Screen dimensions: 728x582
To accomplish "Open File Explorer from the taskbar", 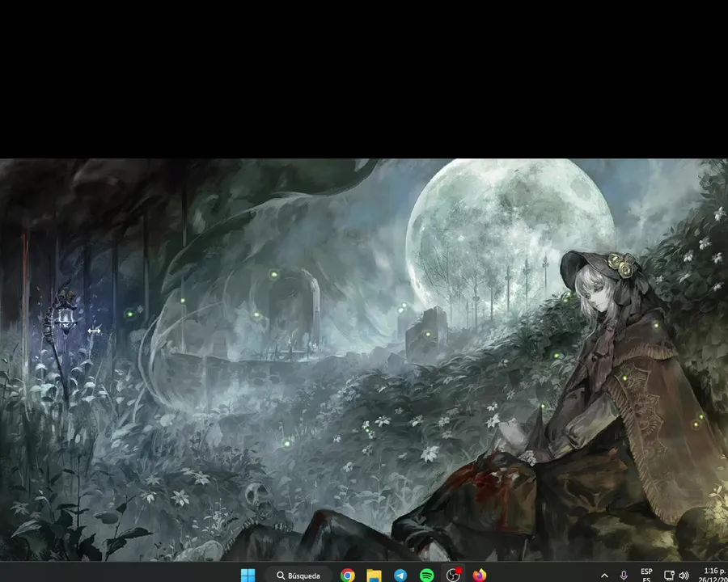I will (x=374, y=575).
